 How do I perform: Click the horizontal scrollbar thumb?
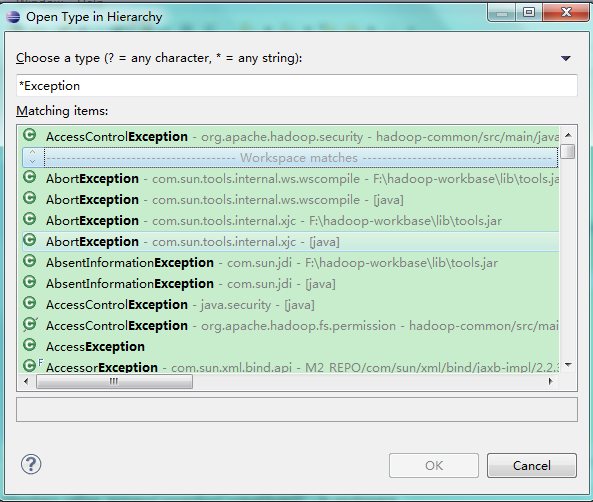click(x=114, y=381)
